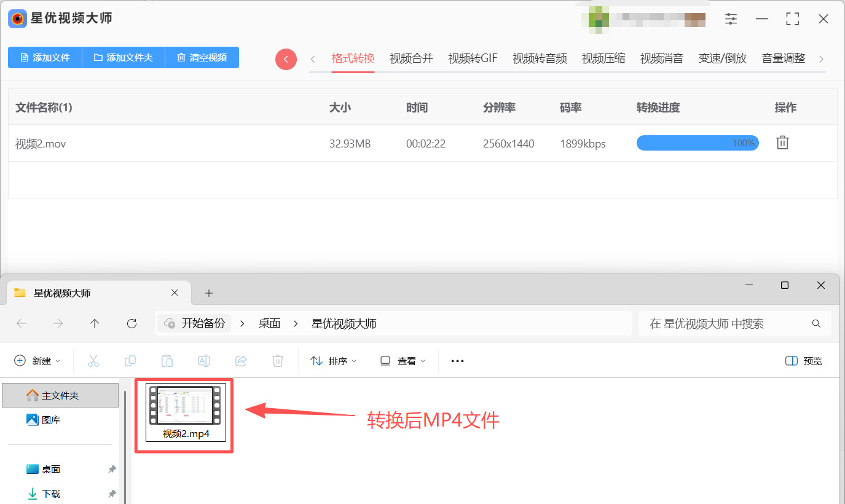Select the 视频2.mov file name
This screenshot has height=504, width=845.
click(41, 144)
